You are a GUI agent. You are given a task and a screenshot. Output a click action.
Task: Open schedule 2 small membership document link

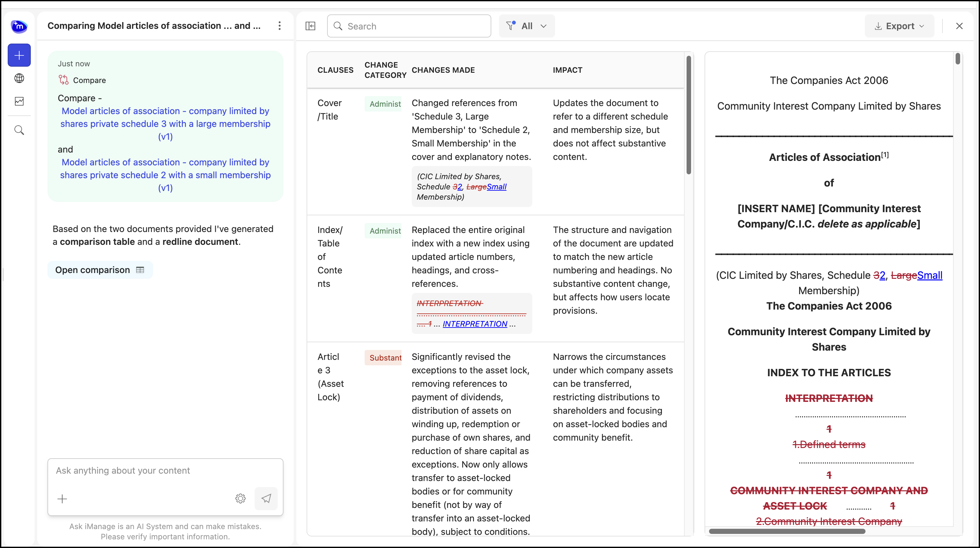click(x=165, y=175)
